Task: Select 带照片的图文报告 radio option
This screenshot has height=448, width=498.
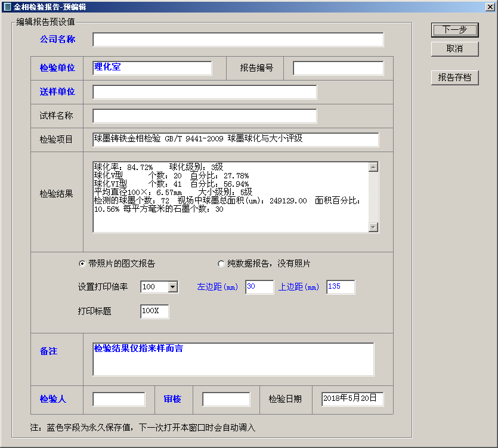Action: 82,264
